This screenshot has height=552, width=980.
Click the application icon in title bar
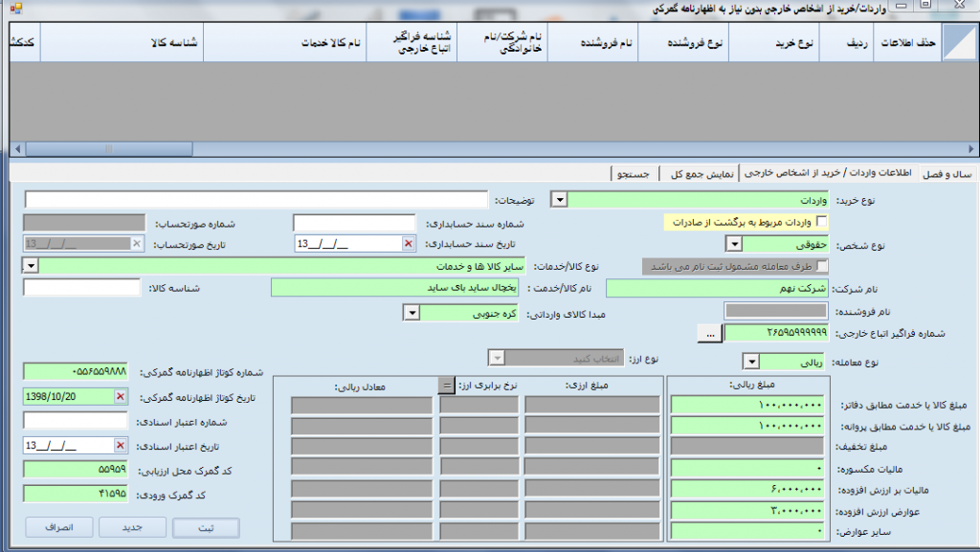pos(15,8)
